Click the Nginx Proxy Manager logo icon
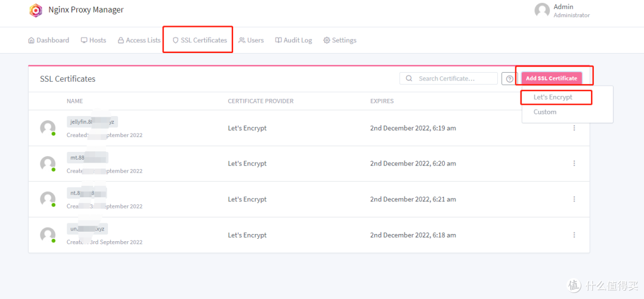This screenshot has width=644, height=299. click(x=36, y=10)
